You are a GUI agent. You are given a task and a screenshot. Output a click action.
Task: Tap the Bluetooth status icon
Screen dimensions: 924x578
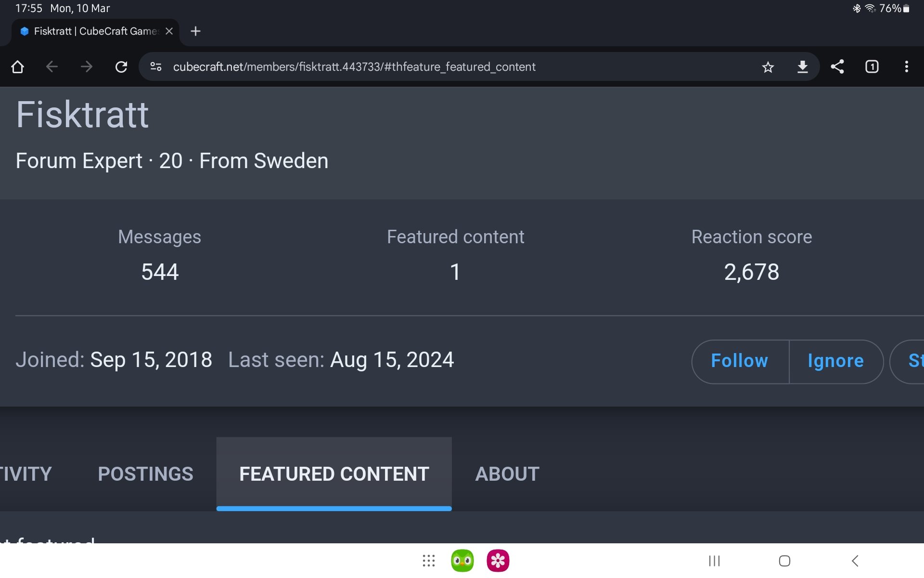click(857, 8)
